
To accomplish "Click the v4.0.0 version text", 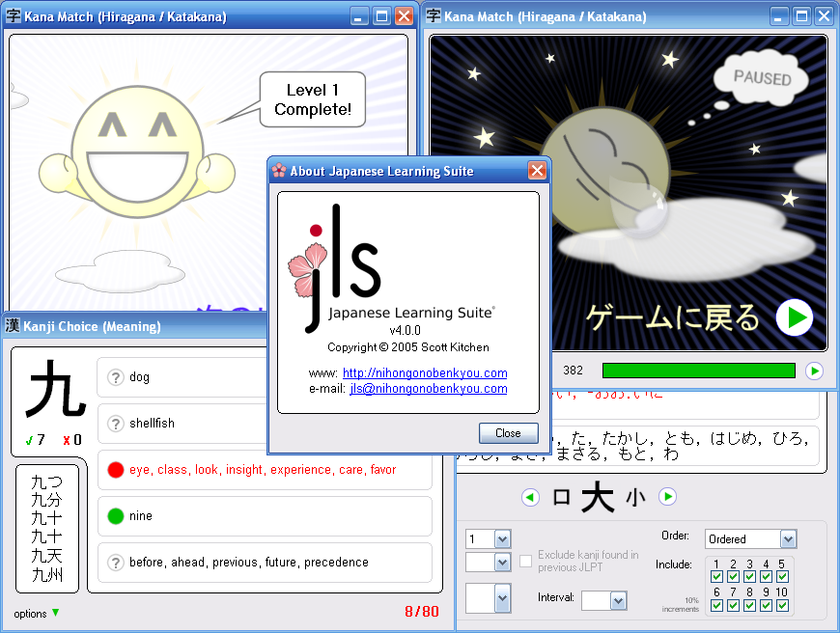I will (405, 330).
